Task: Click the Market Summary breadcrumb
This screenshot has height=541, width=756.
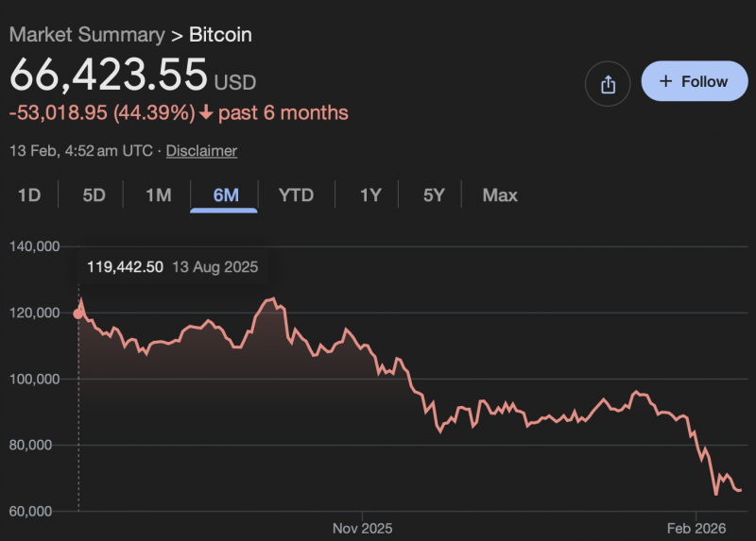Action: tap(86, 35)
